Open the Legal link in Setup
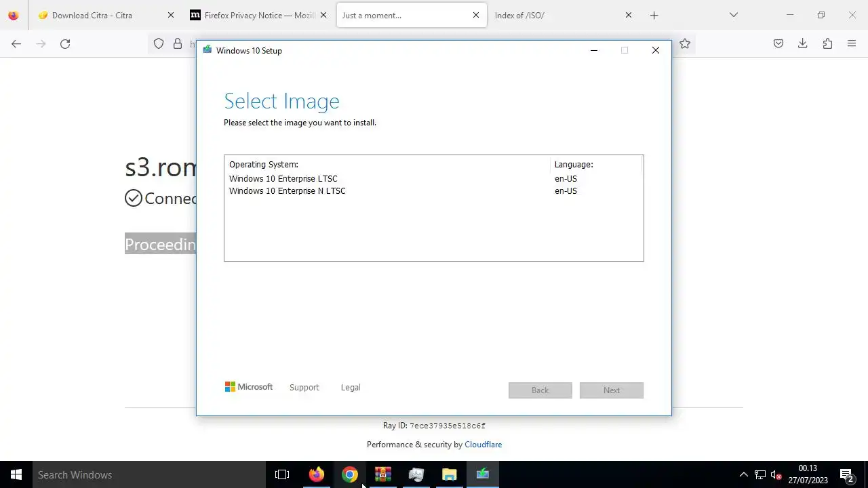Screen dimensions: 868x488 click(x=351, y=388)
